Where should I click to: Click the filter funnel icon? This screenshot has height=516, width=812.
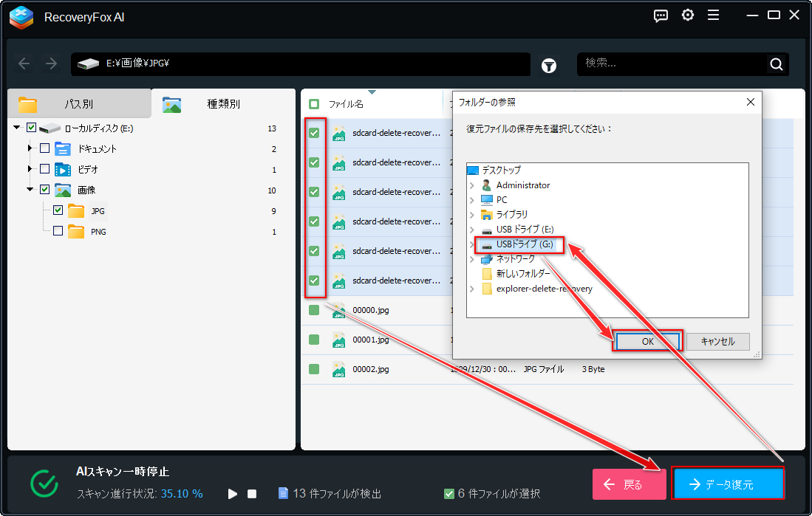point(549,65)
